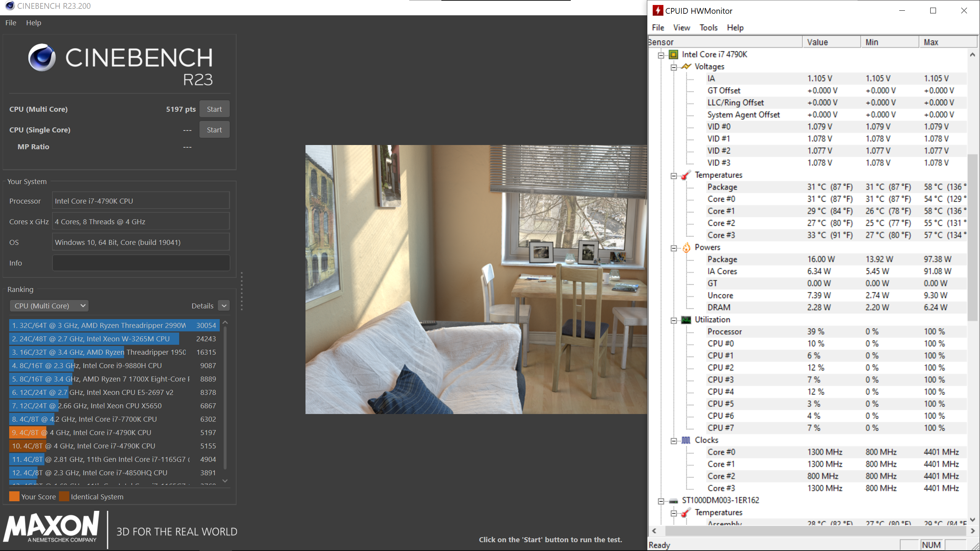Open the Cinebench File menu
This screenshot has height=551, width=980.
point(11,23)
